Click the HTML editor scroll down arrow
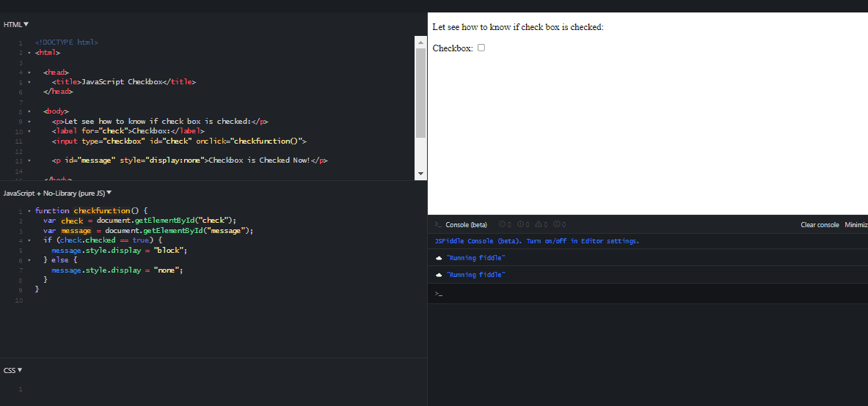Screen dimensions: 868x406 click(x=420, y=174)
